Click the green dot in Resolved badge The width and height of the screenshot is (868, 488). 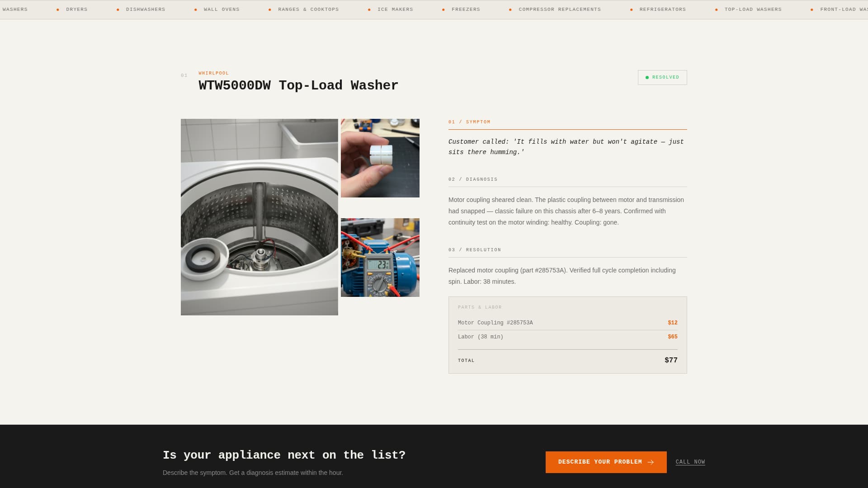point(647,78)
